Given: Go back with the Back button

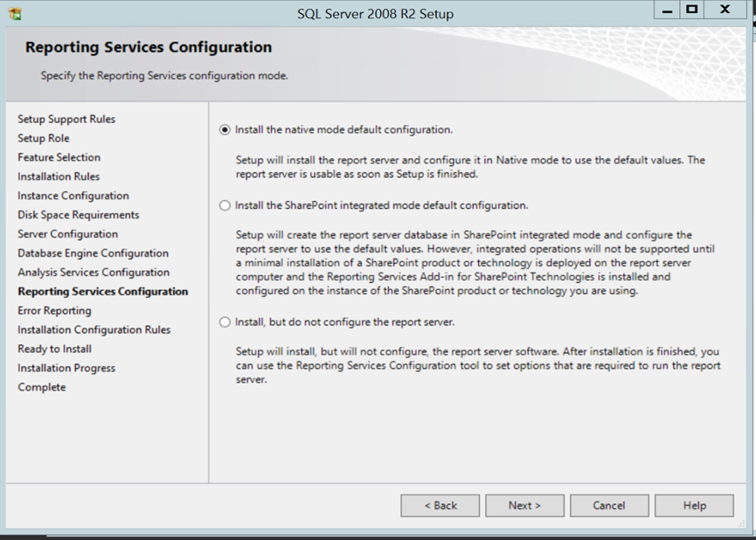Looking at the screenshot, I should (440, 505).
